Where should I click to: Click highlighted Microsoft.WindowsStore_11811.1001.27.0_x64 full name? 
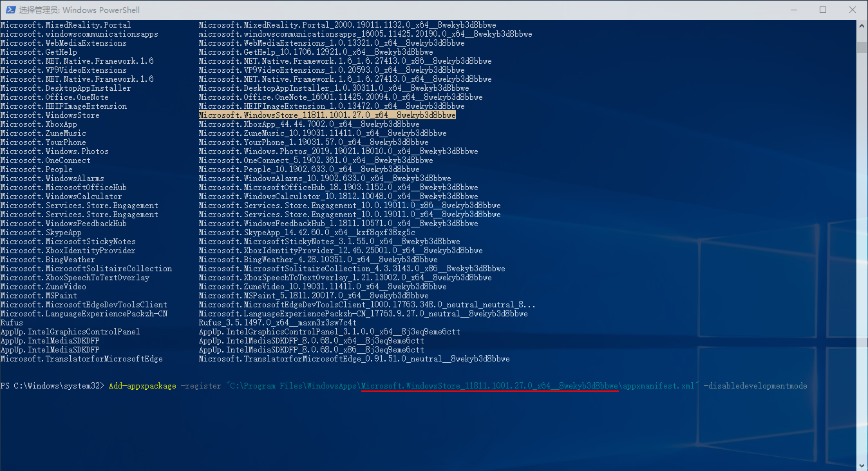[x=327, y=115]
